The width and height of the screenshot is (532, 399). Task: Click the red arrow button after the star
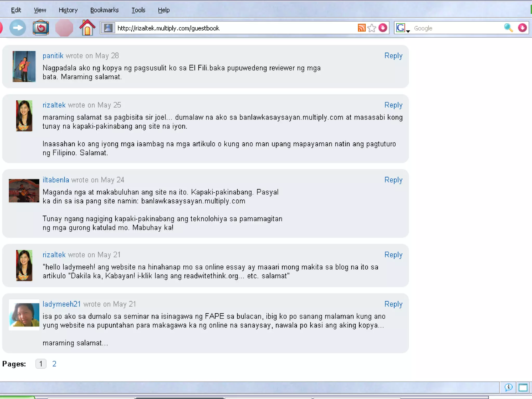coord(383,28)
